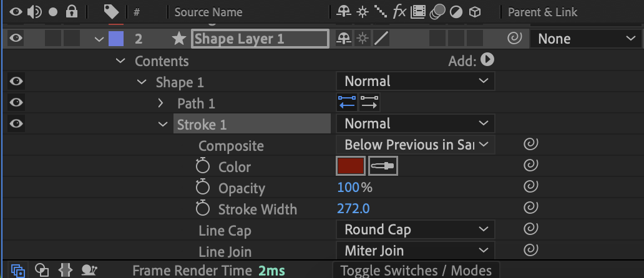Toggle the Color stopwatch
Viewport: 644px width, 278px height.
[202, 166]
